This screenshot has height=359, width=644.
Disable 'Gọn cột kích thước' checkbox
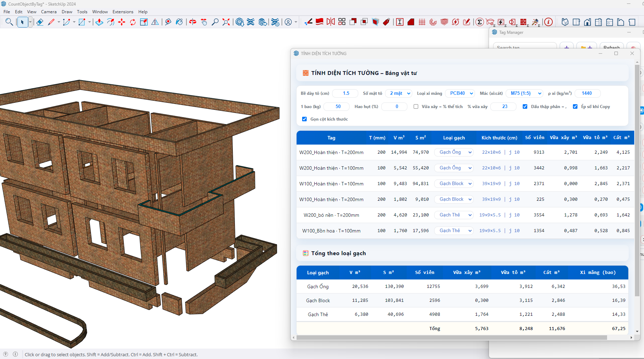304,119
